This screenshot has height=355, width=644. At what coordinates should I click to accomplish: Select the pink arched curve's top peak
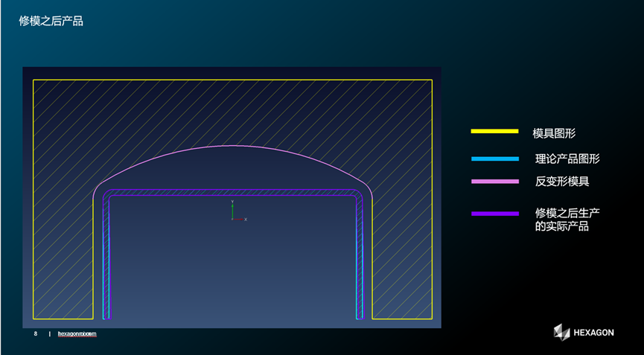[232, 144]
